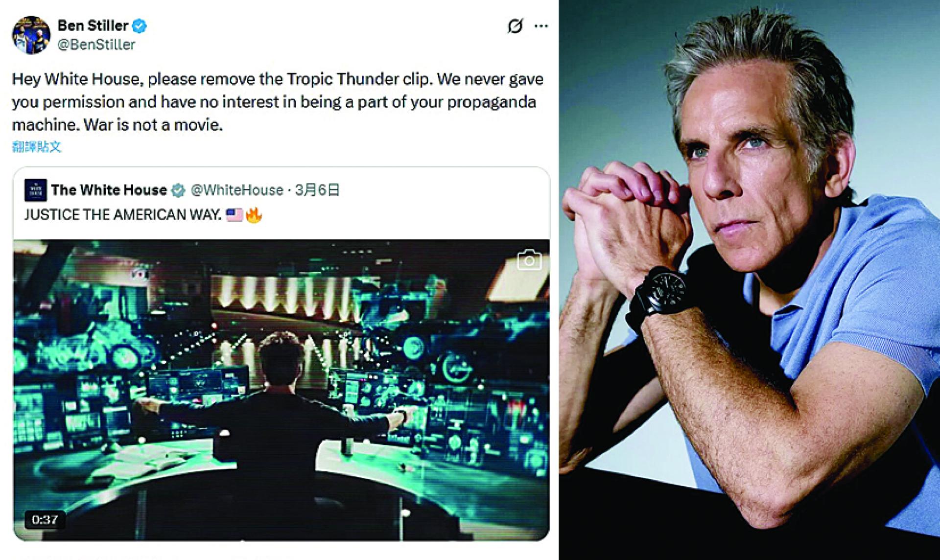Screen dimensions: 940x560
Task: Click The White House gray verified badge
Action: tap(178, 190)
